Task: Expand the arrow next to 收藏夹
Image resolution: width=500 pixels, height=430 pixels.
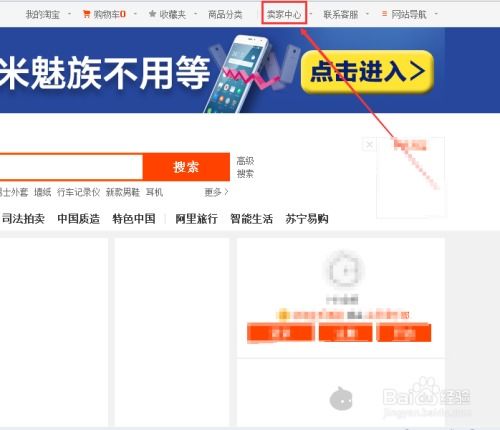Action: pos(195,14)
